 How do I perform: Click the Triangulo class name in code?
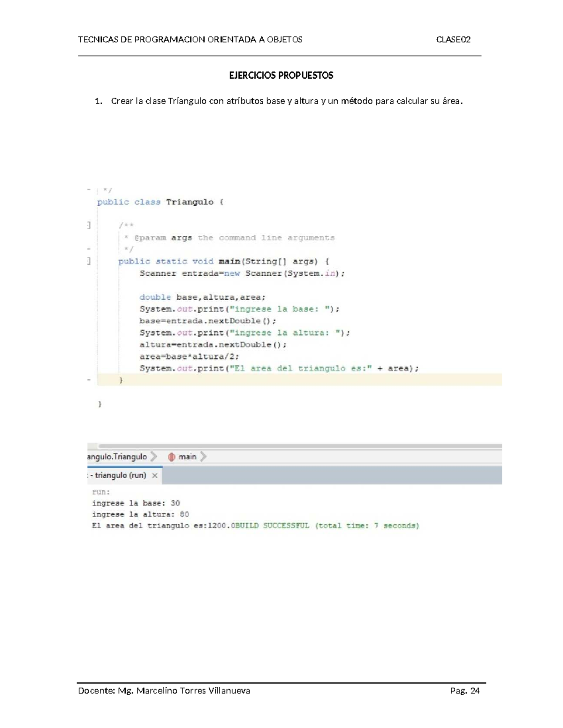tap(190, 202)
